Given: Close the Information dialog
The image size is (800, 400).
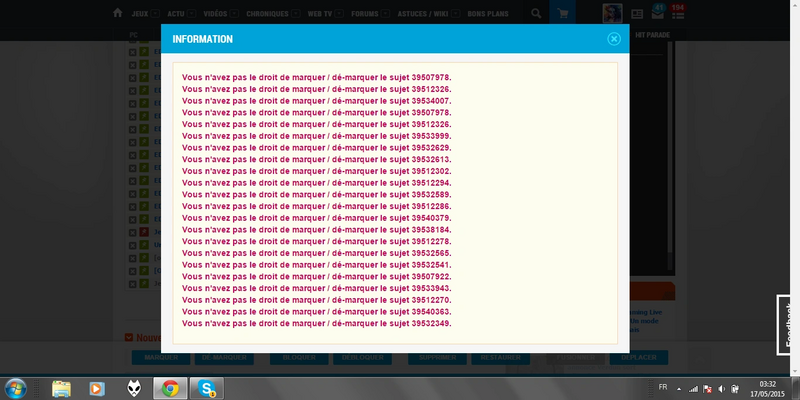Looking at the screenshot, I should [x=614, y=39].
